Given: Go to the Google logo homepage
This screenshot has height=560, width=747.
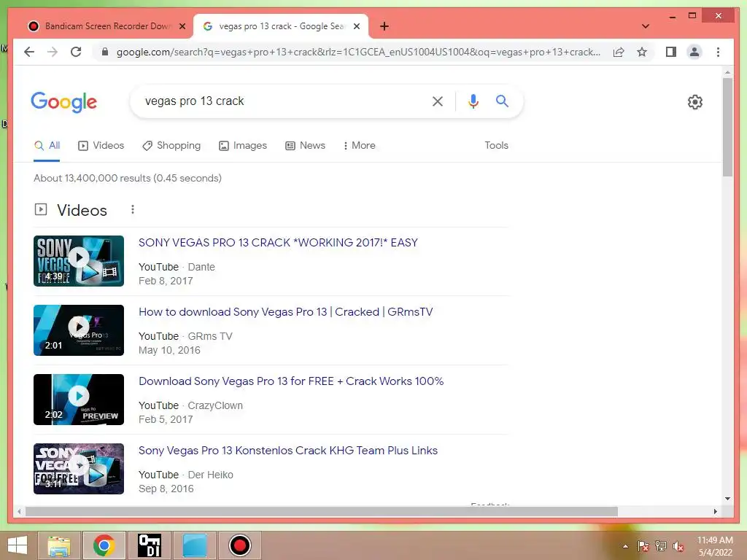Looking at the screenshot, I should (x=64, y=102).
